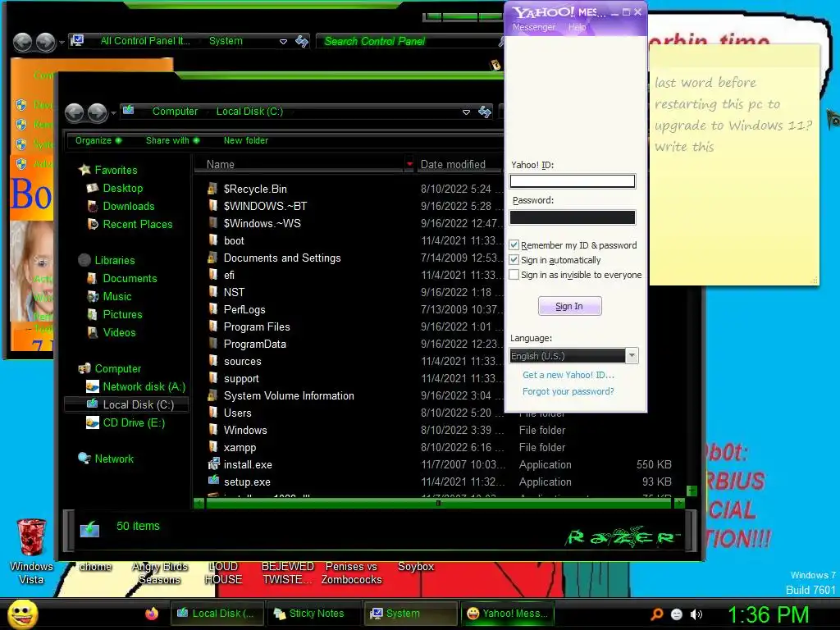This screenshot has height=630, width=840.
Task: Click the right arrow of horizontal scrollbar
Action: pos(679,503)
